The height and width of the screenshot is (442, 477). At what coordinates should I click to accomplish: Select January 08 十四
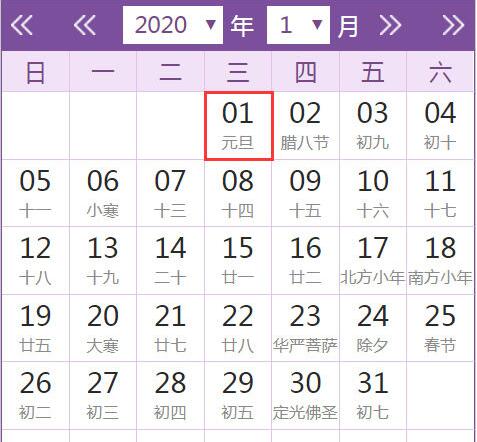[x=238, y=194]
